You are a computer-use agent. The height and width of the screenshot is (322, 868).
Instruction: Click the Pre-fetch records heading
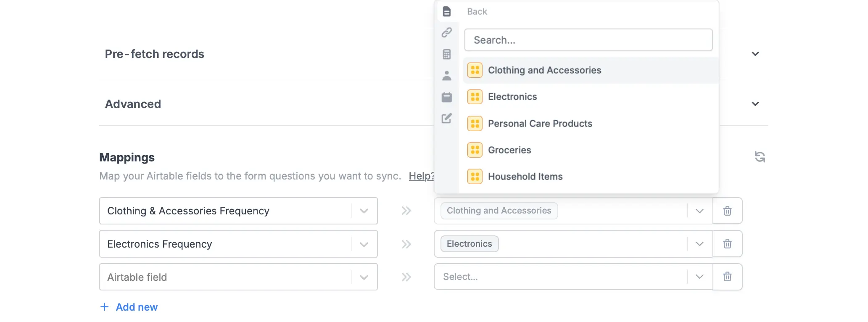click(154, 54)
